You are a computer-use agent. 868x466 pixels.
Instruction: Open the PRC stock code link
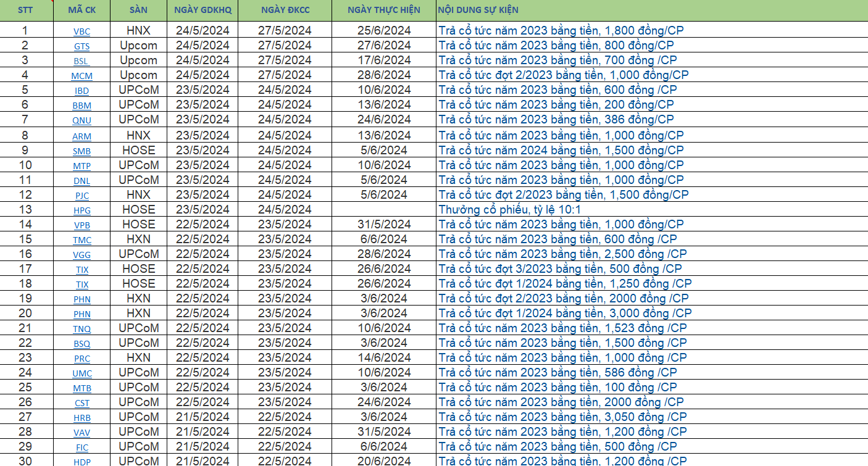coord(81,359)
